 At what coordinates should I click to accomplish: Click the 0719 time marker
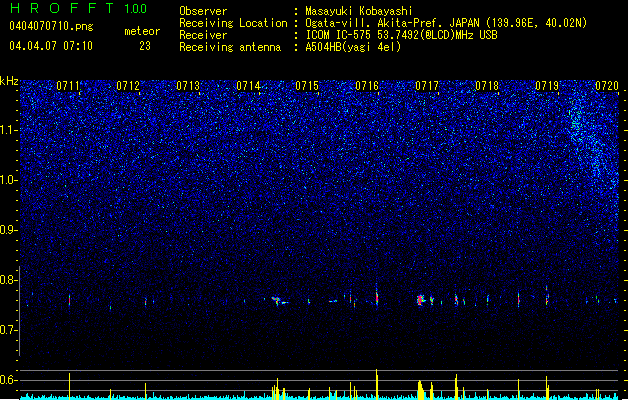point(547,86)
